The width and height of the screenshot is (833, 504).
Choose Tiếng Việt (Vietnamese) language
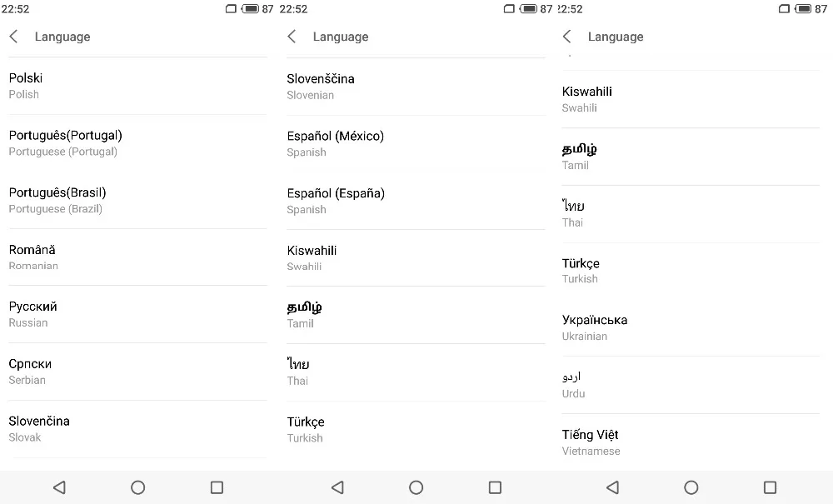pyautogui.click(x=691, y=442)
